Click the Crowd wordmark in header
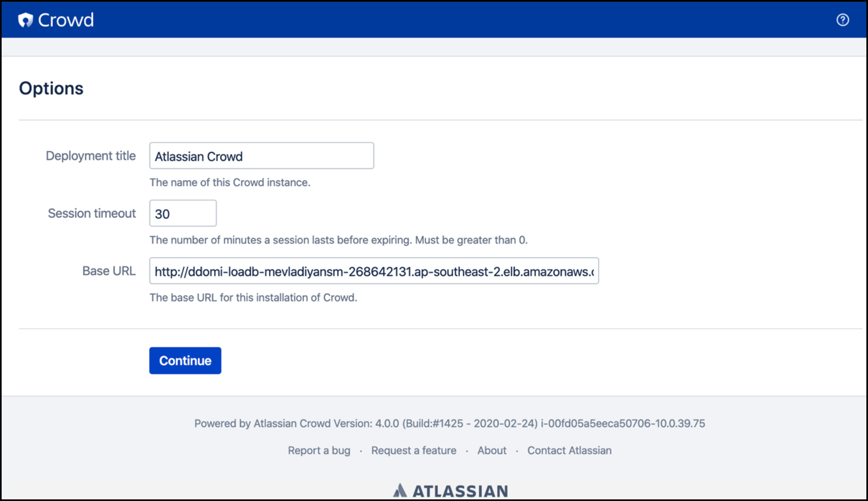868x501 pixels. (x=66, y=20)
